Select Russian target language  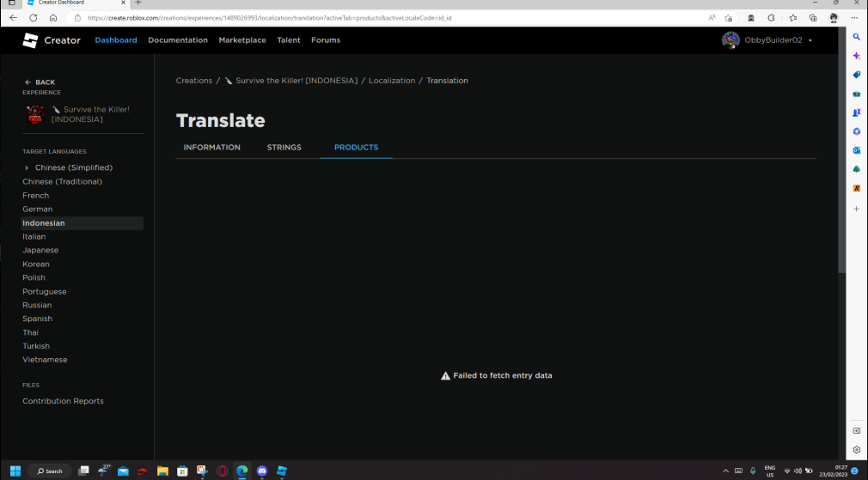pyautogui.click(x=37, y=305)
